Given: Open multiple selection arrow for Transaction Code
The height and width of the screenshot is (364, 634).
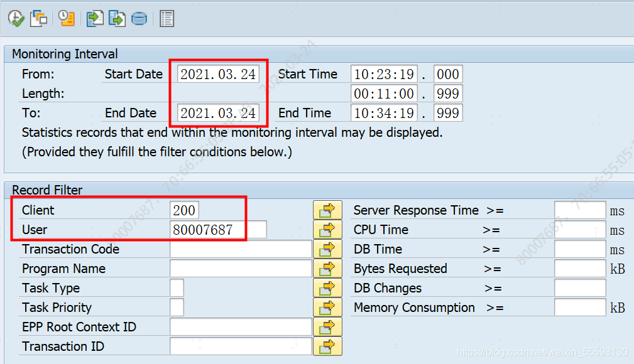Looking at the screenshot, I should [327, 249].
